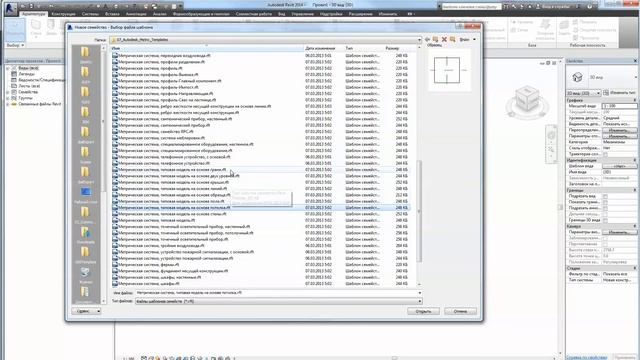Viewport: 640px width, 360px height.
Task: Switch to the Конструкция ribbon tab
Action: pyautogui.click(x=63, y=14)
